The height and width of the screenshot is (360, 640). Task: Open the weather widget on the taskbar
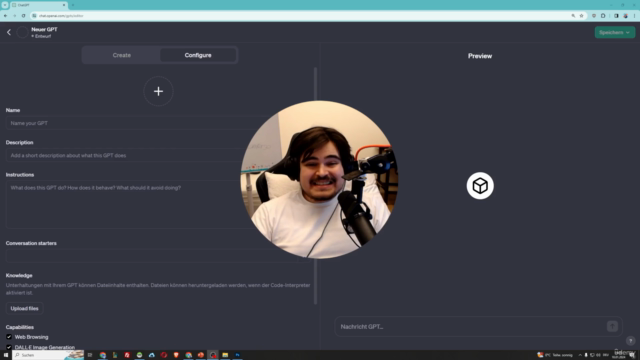pyautogui.click(x=554, y=355)
